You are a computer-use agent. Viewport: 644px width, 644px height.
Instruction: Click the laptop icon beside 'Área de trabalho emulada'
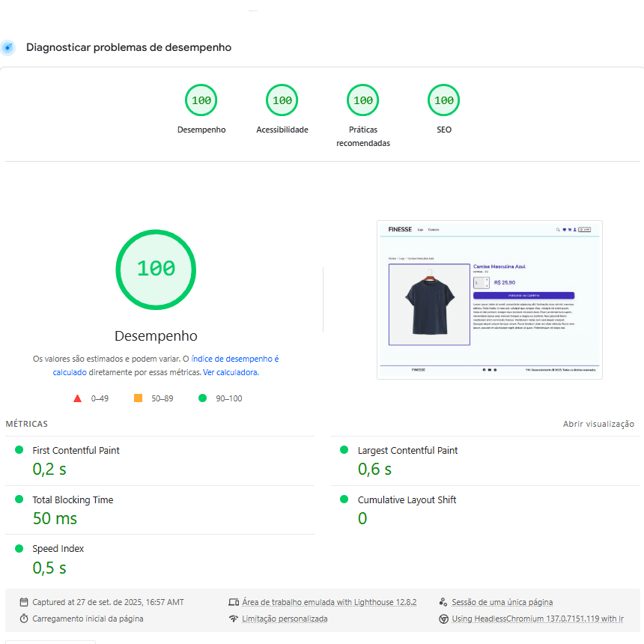point(233,602)
